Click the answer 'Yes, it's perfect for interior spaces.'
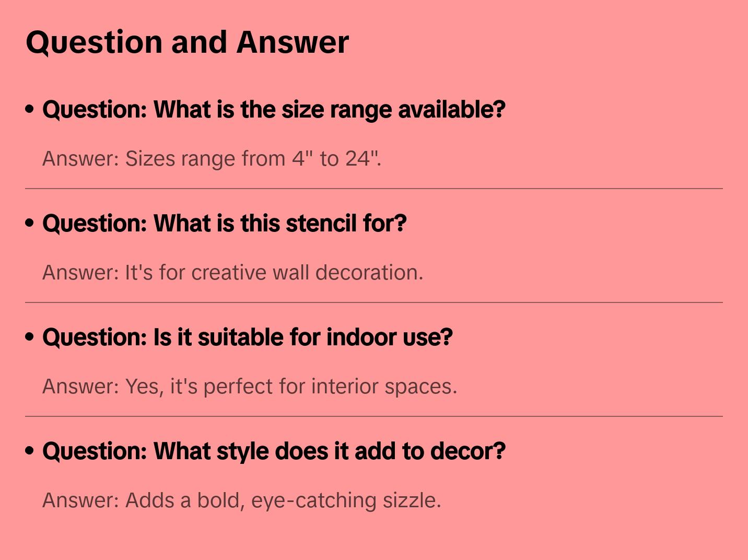 tap(250, 386)
